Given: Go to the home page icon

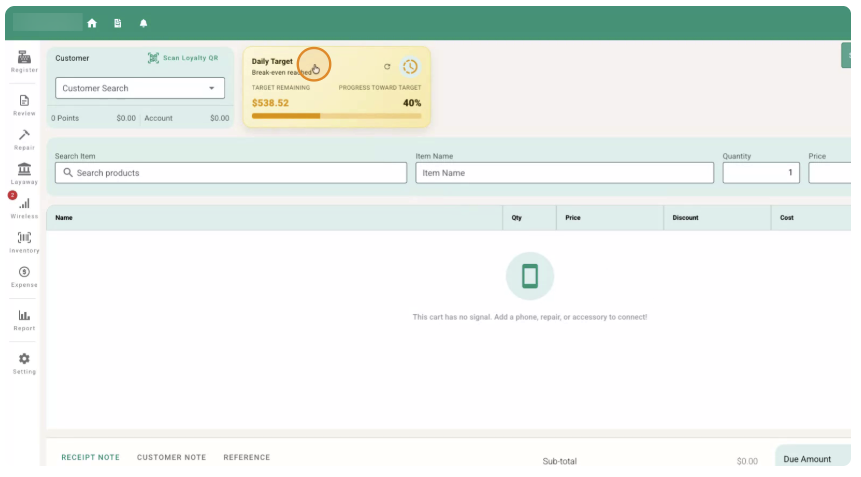Looking at the screenshot, I should point(92,23).
